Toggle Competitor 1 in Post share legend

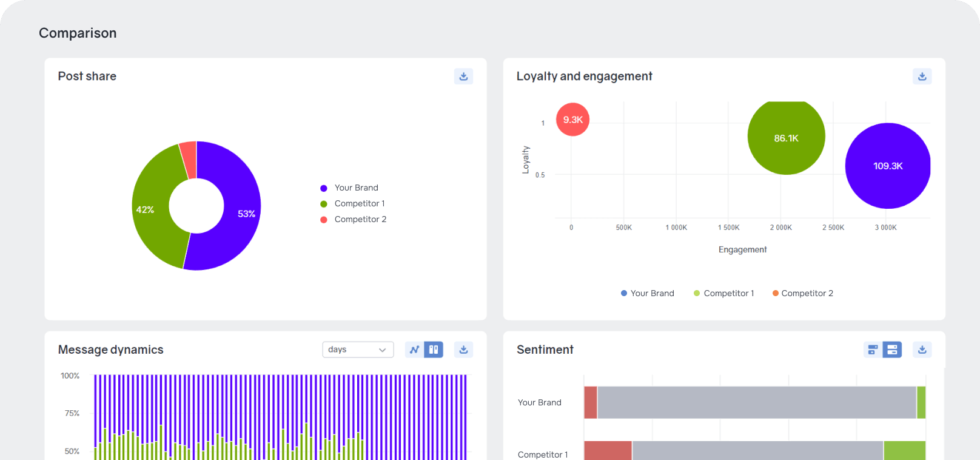point(352,204)
